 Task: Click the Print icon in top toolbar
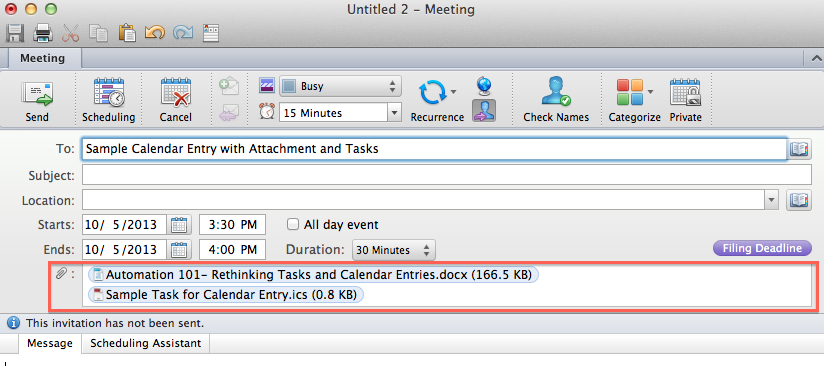click(43, 33)
